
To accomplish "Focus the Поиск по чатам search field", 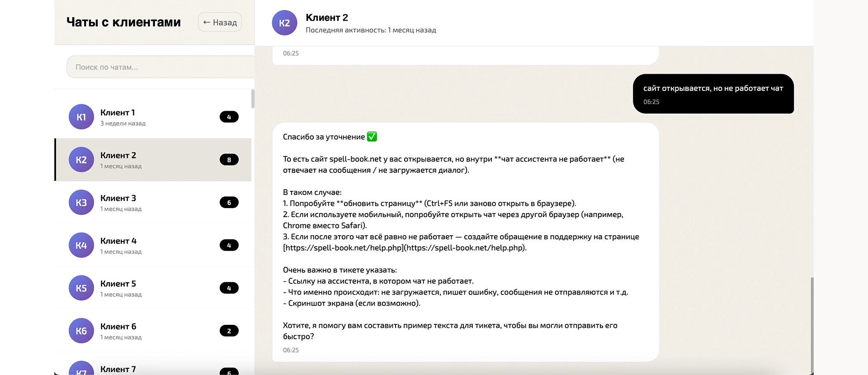I will point(160,67).
